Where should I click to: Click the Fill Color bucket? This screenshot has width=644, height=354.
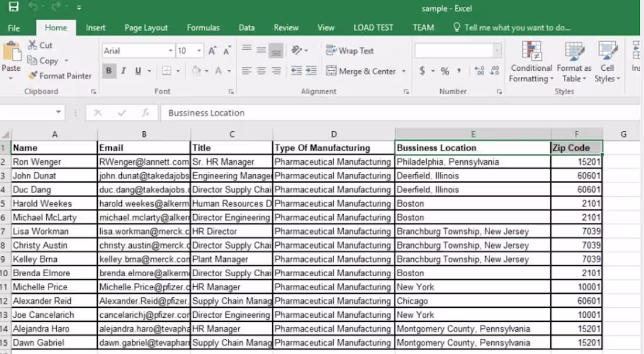(197, 71)
